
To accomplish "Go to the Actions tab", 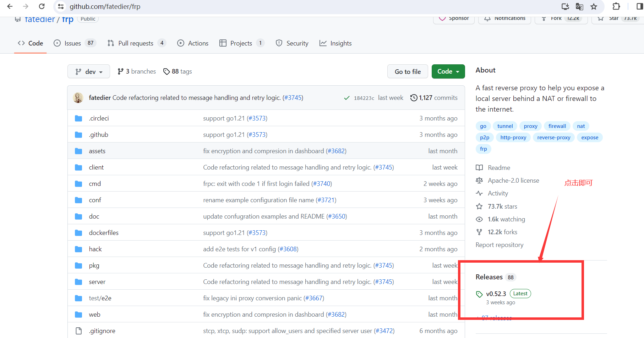I will point(193,43).
